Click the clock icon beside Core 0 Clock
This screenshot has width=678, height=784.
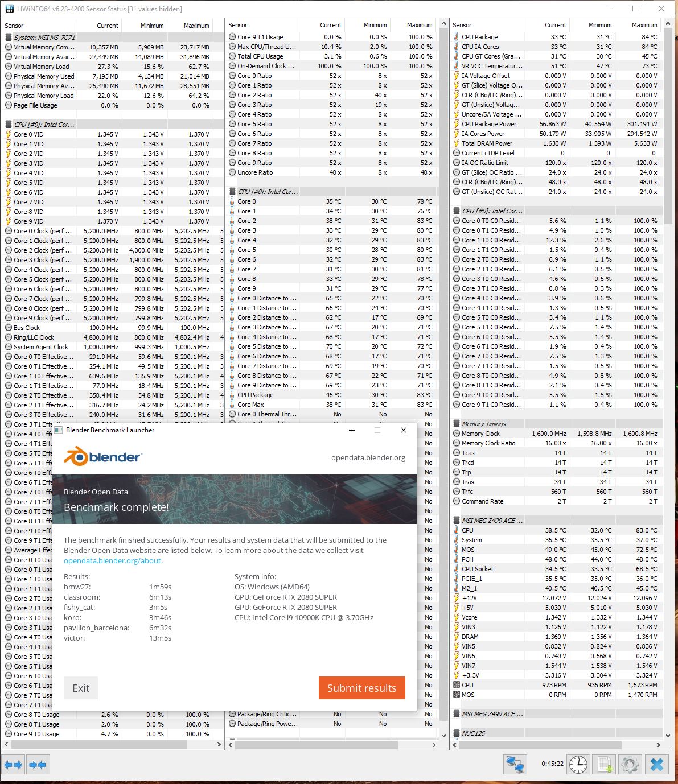[x=9, y=231]
